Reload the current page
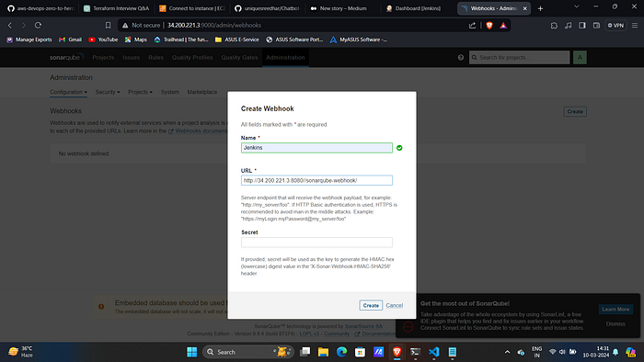The image size is (644, 362). tap(38, 26)
